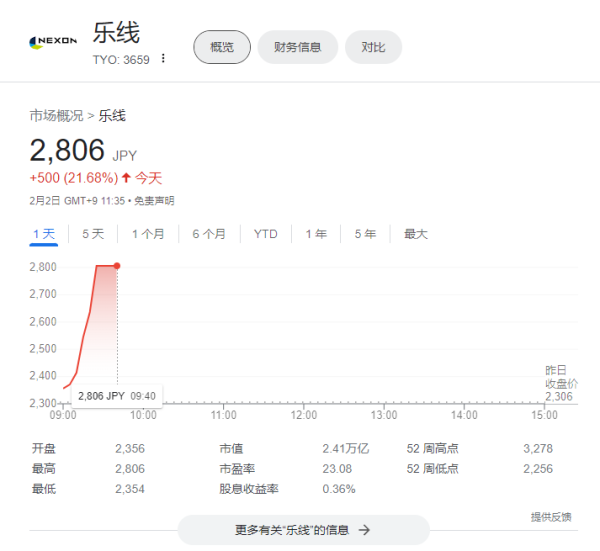
Task: Click the 开盘 value 2,356
Action: 130,448
